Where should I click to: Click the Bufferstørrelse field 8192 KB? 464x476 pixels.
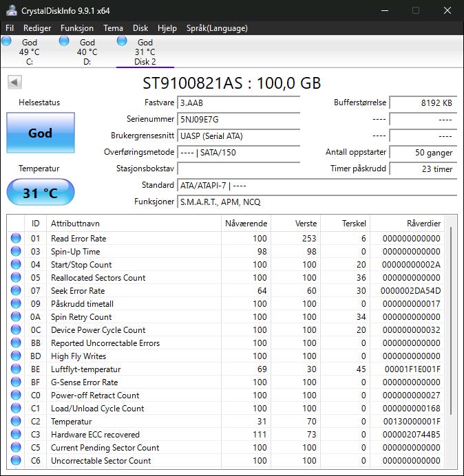point(423,102)
